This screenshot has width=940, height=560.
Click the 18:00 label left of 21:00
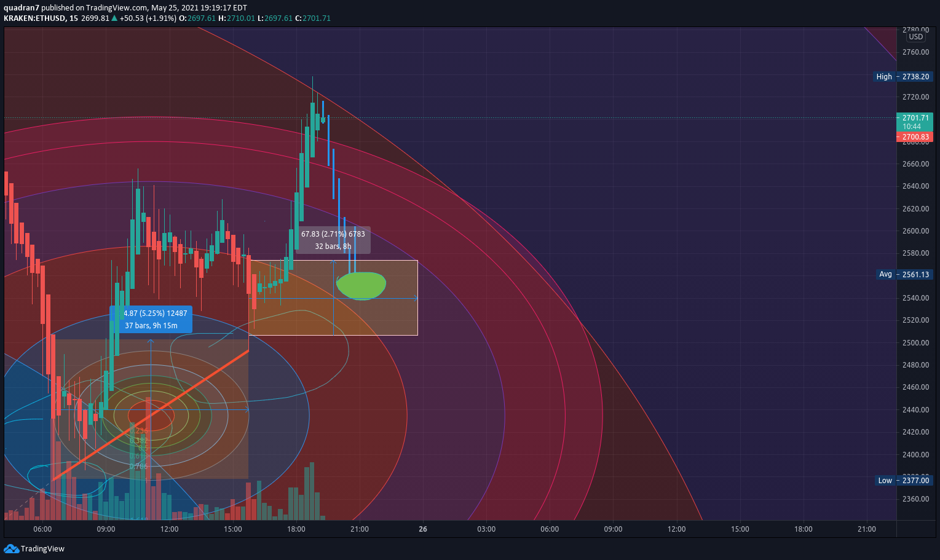pyautogui.click(x=296, y=529)
